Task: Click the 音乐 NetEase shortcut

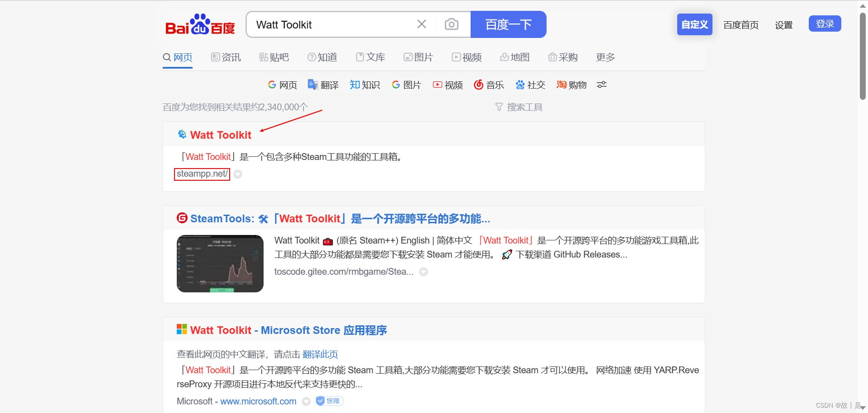Action: tap(489, 85)
